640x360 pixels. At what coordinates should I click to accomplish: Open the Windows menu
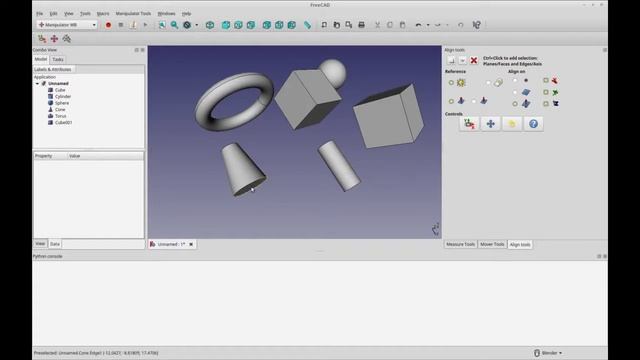coord(166,13)
